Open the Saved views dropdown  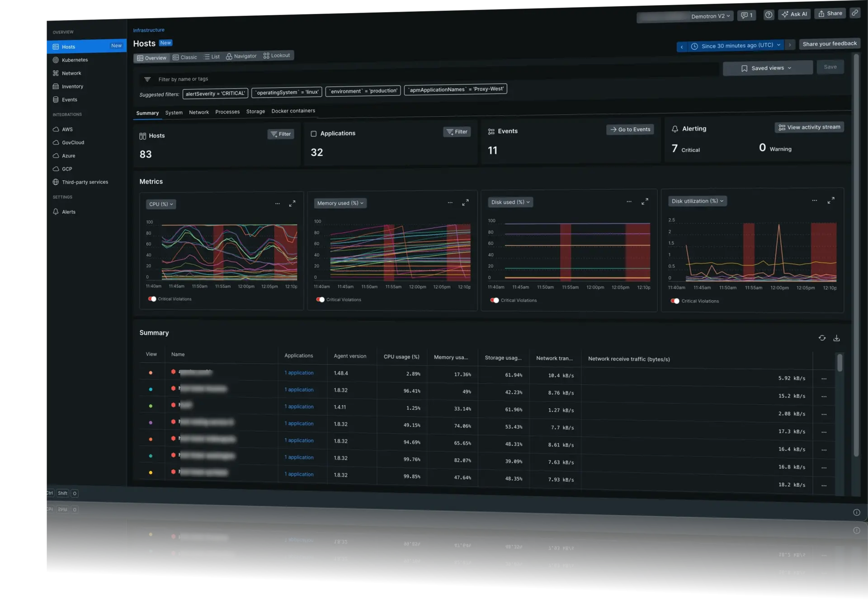768,67
